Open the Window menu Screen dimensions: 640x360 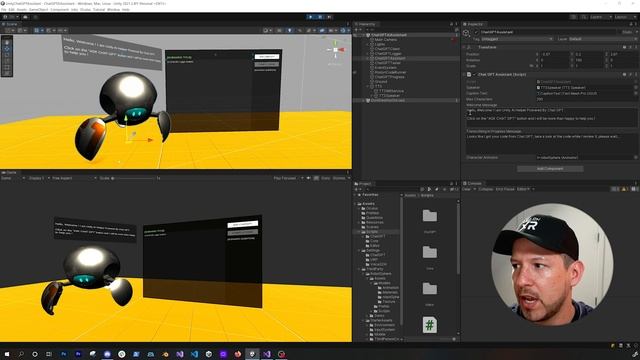[113, 9]
